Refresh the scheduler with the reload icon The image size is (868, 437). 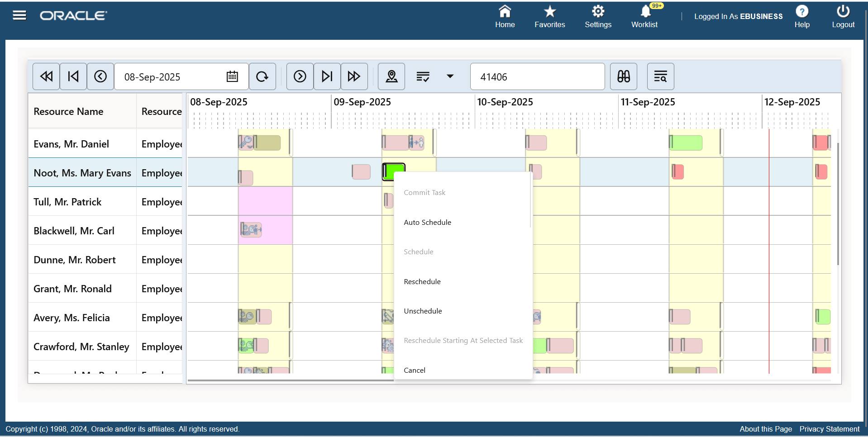262,76
